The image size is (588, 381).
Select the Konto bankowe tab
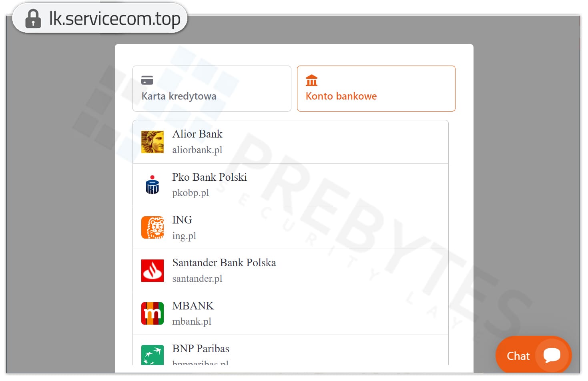(376, 88)
